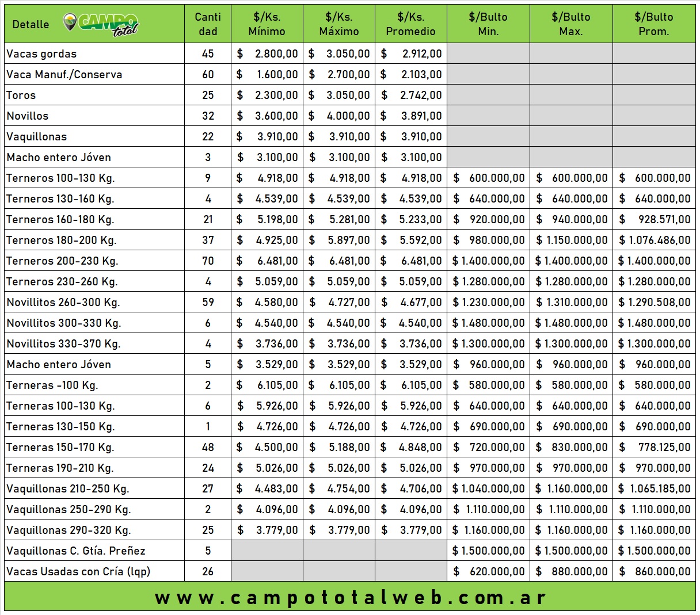Click the Cantidad column header
This screenshot has height=615, width=700.
point(208,24)
